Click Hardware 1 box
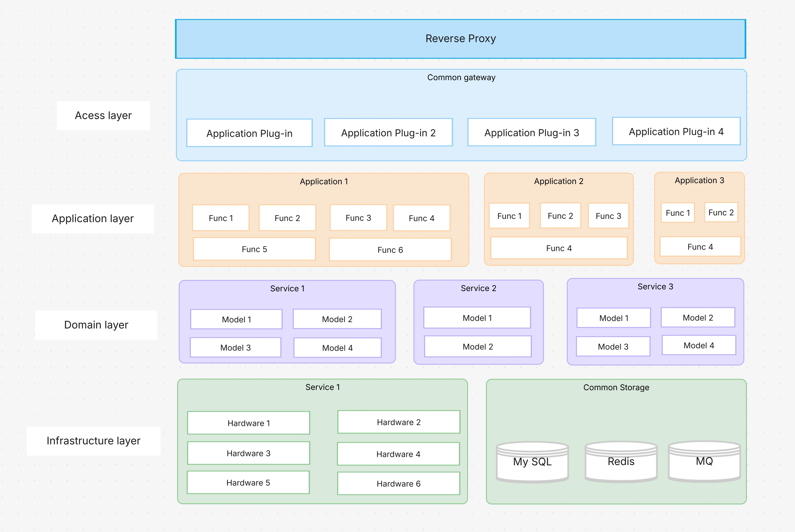The width and height of the screenshot is (795, 532). [x=248, y=423]
